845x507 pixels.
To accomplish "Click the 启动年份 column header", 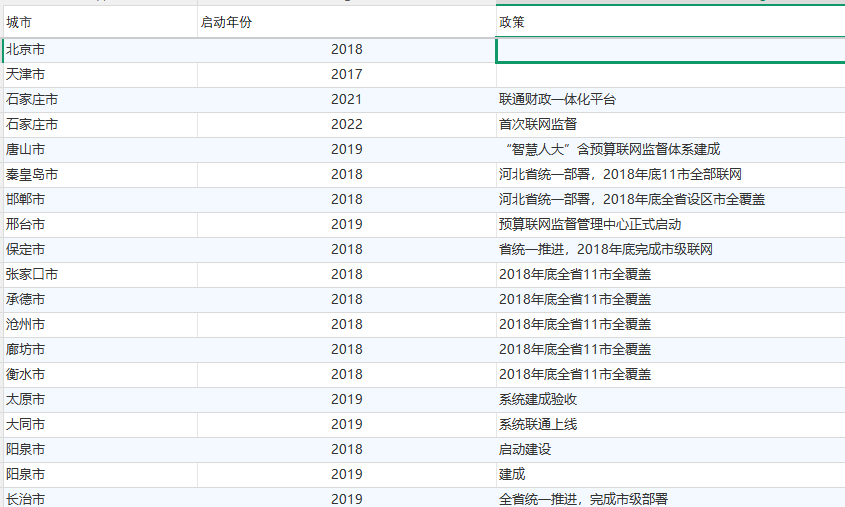I will (x=347, y=22).
